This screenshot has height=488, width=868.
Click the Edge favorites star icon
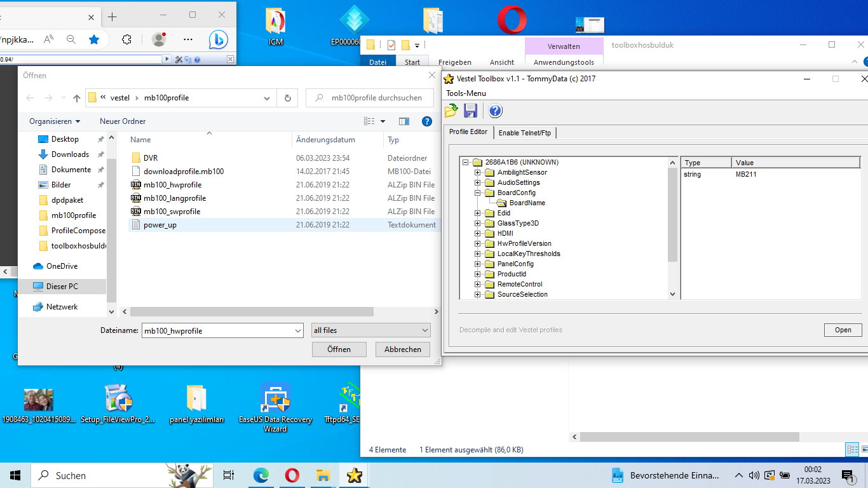94,39
